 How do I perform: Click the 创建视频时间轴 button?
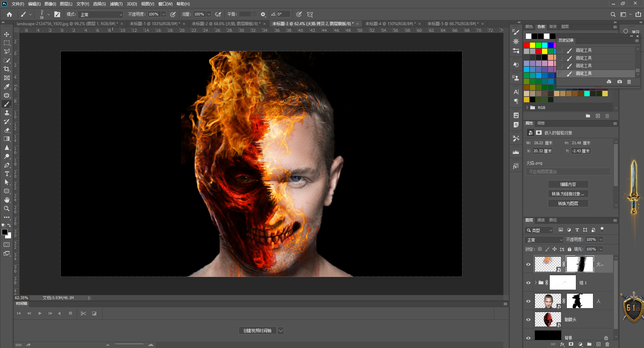[x=257, y=331]
